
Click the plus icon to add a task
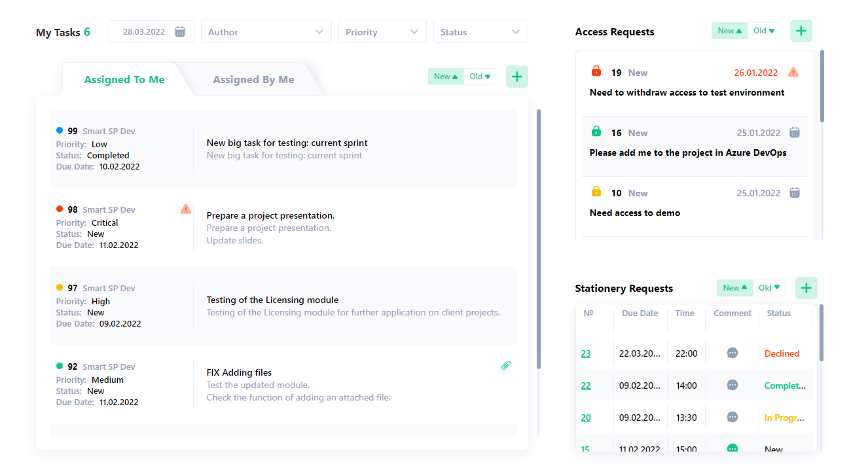click(516, 77)
